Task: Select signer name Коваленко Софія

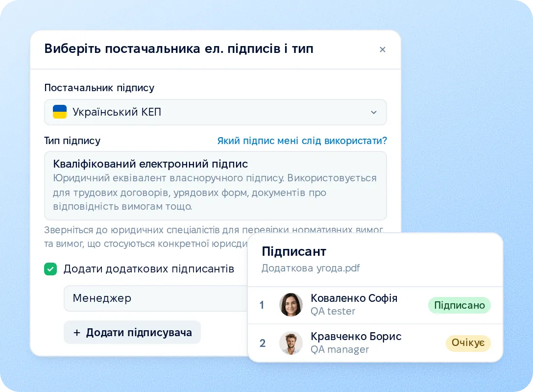Action: (354, 298)
